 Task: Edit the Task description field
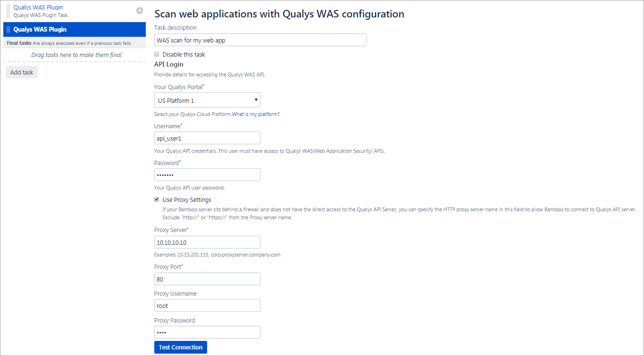pos(260,40)
